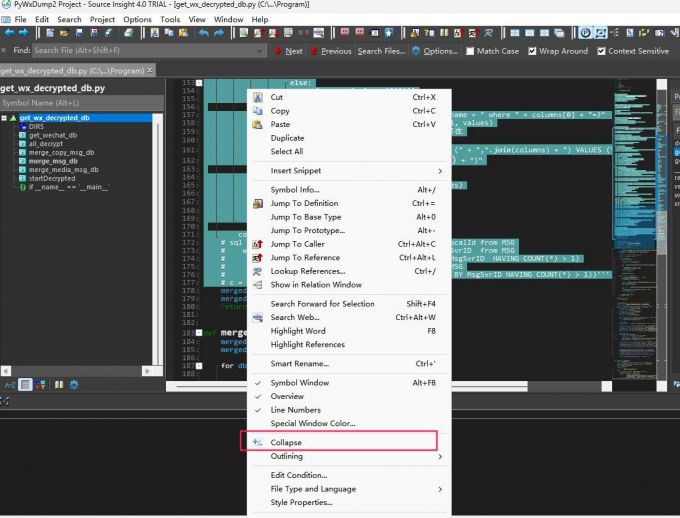
Task: Select merge_msg_db in the symbol tree
Action: [53, 161]
